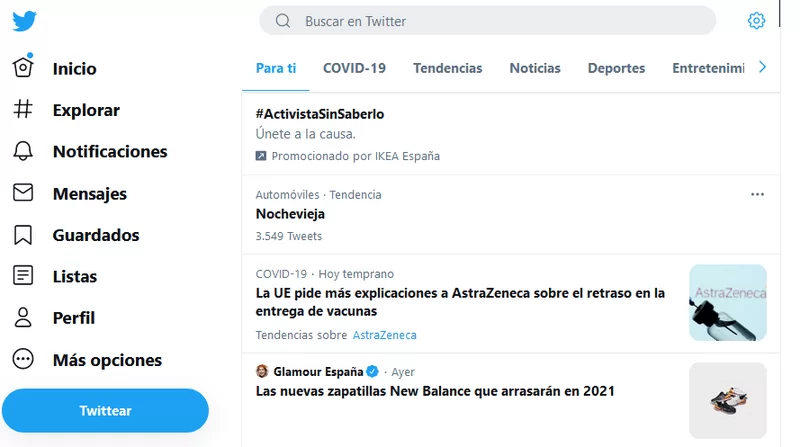The width and height of the screenshot is (800, 447).
Task: Click the 'Ayer' timestamp text
Action: pos(403,372)
